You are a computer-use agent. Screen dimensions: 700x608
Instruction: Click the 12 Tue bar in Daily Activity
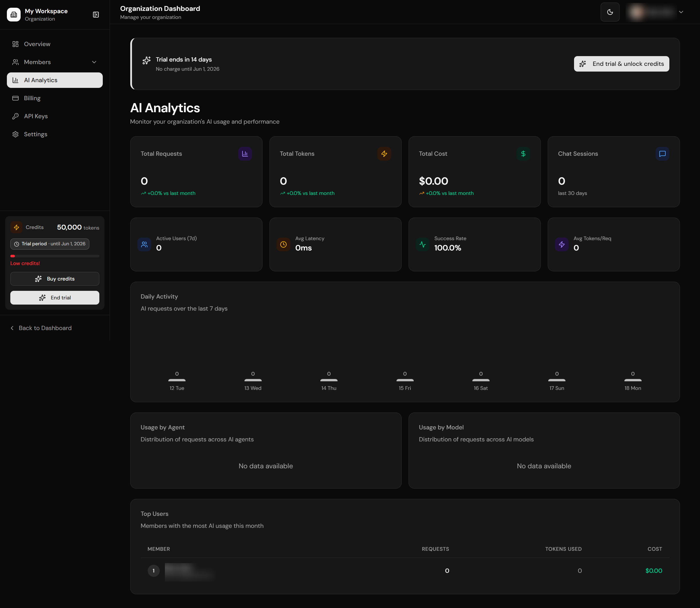coord(177,380)
